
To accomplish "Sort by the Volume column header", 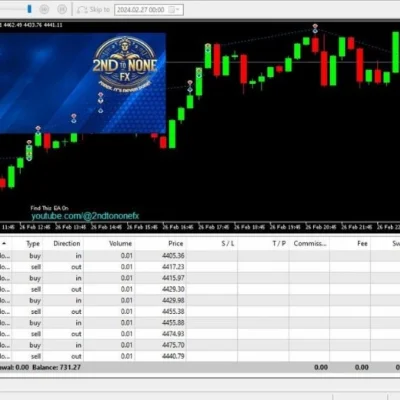I will point(120,243).
